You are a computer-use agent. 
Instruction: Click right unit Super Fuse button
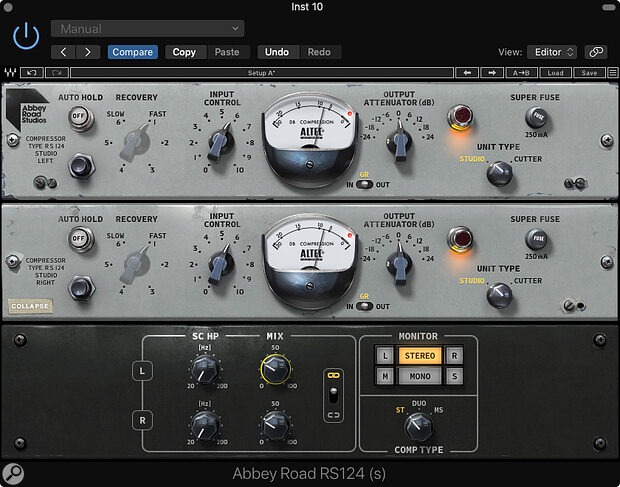pyautogui.click(x=536, y=239)
